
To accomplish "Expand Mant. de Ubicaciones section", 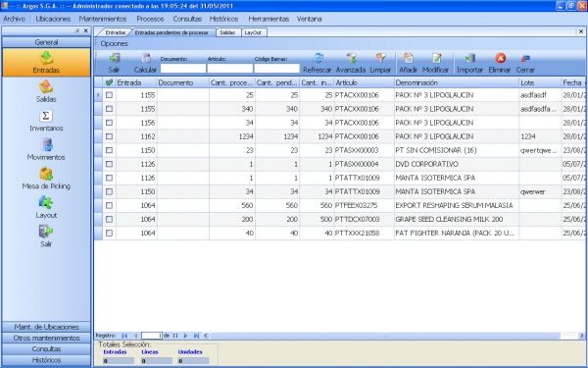I will [x=46, y=327].
